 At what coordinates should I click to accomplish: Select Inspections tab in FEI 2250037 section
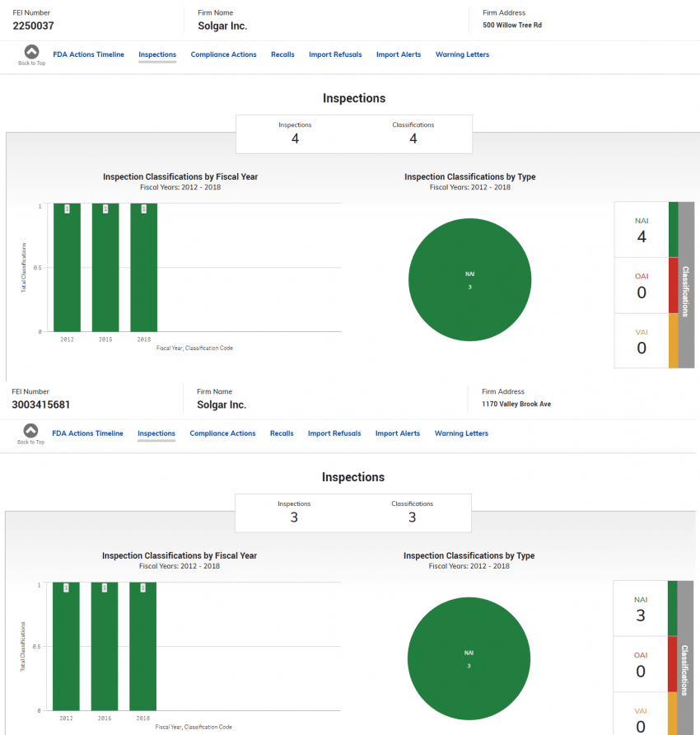tap(157, 54)
